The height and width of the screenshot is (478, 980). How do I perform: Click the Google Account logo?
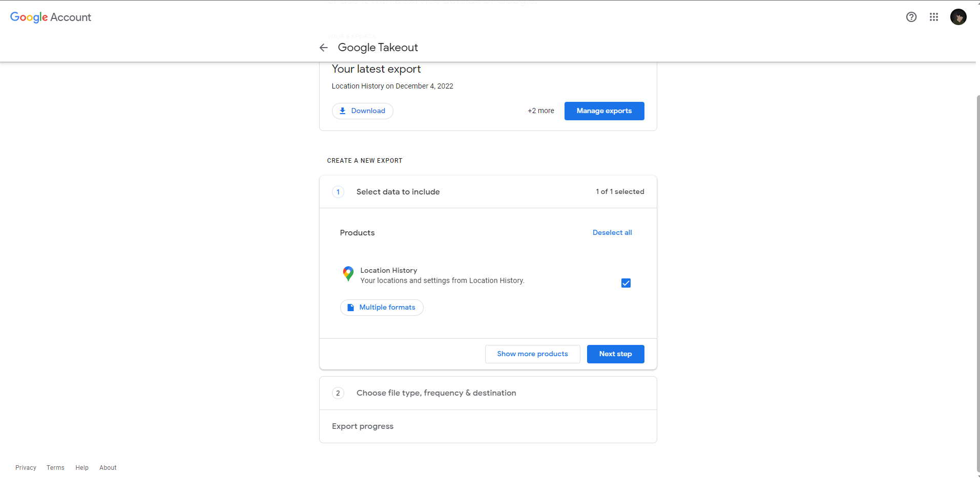click(51, 17)
